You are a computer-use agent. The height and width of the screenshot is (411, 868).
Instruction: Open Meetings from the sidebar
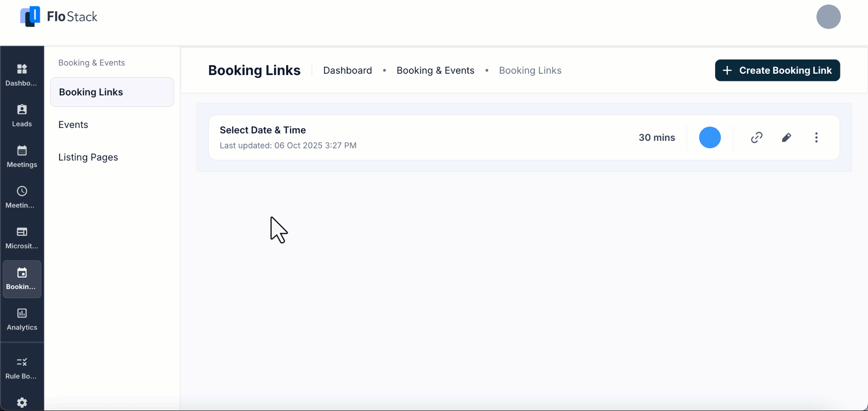(22, 156)
